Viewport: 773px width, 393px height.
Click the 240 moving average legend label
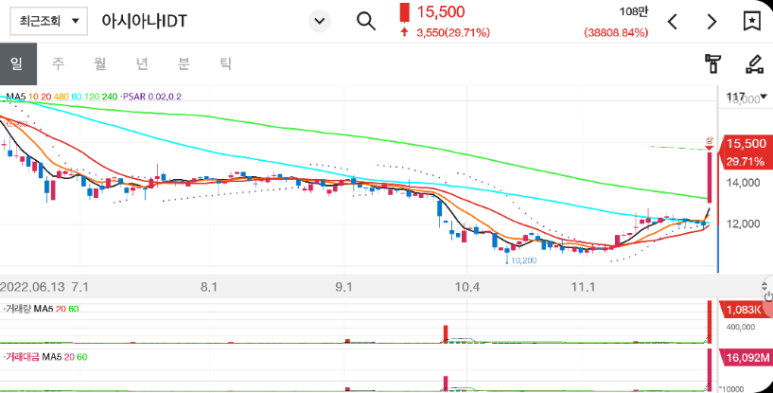110,97
